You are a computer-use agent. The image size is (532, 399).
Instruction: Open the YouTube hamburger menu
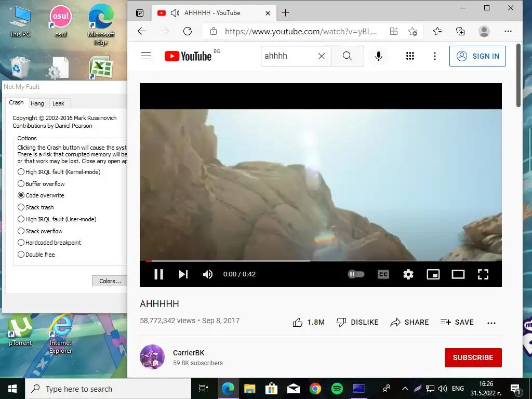pos(146,56)
